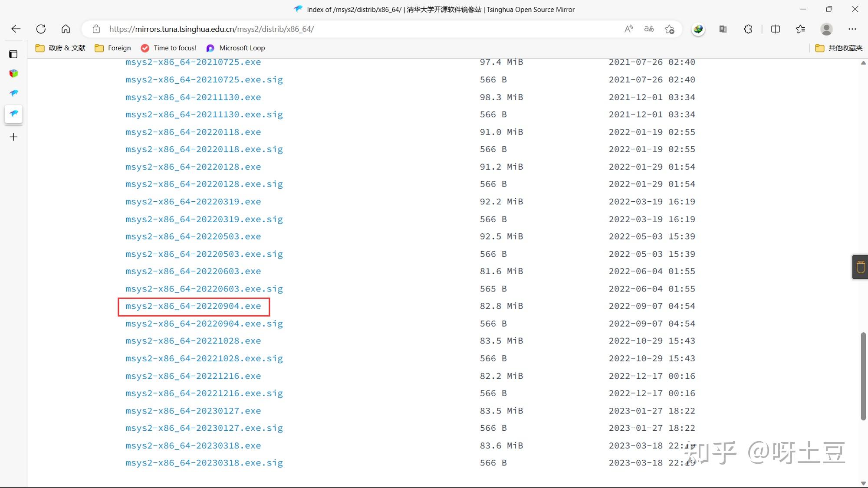The height and width of the screenshot is (488, 868).
Task: Open the tab actions menu in the sidebar
Action: 13,54
